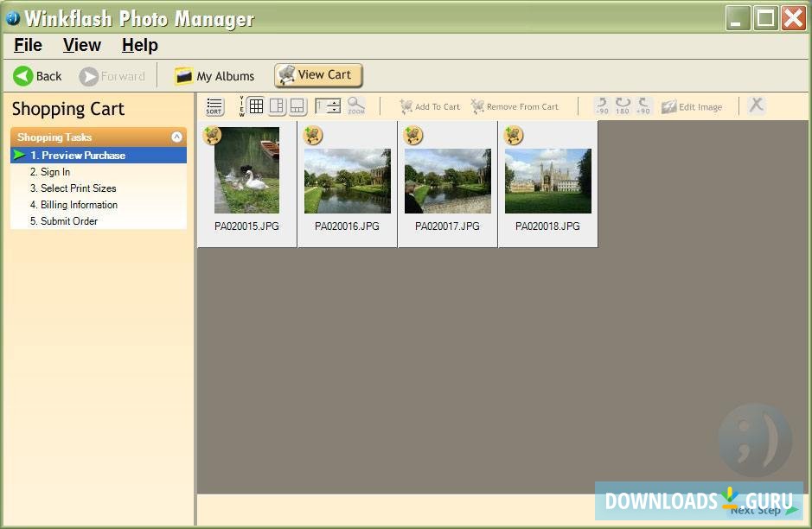Select step 1. Preview Purchase
812x529 pixels.
click(x=99, y=156)
